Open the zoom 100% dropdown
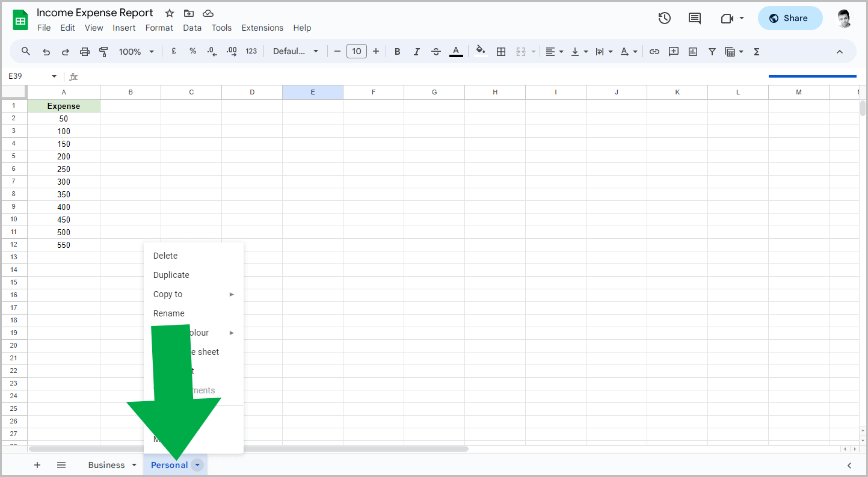The height and width of the screenshot is (477, 868). pyautogui.click(x=137, y=52)
